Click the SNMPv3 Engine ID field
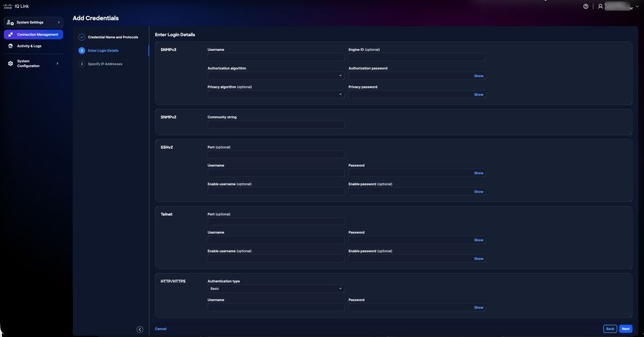Image resolution: width=644 pixels, height=337 pixels. 417,57
